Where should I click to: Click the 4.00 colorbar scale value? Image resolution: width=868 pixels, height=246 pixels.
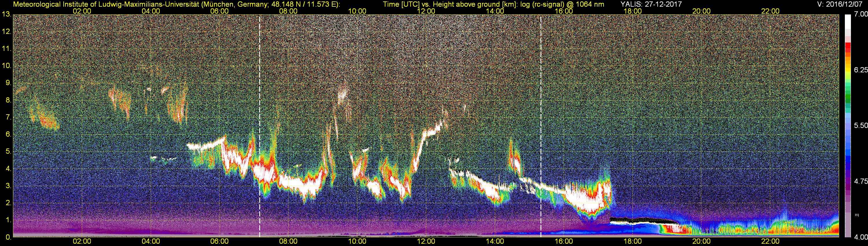(860, 237)
